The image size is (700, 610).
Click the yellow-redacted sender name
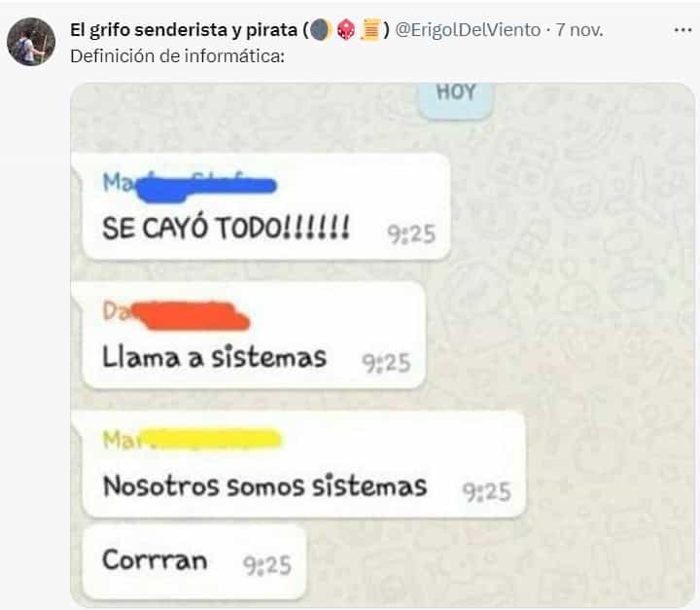coord(192,440)
